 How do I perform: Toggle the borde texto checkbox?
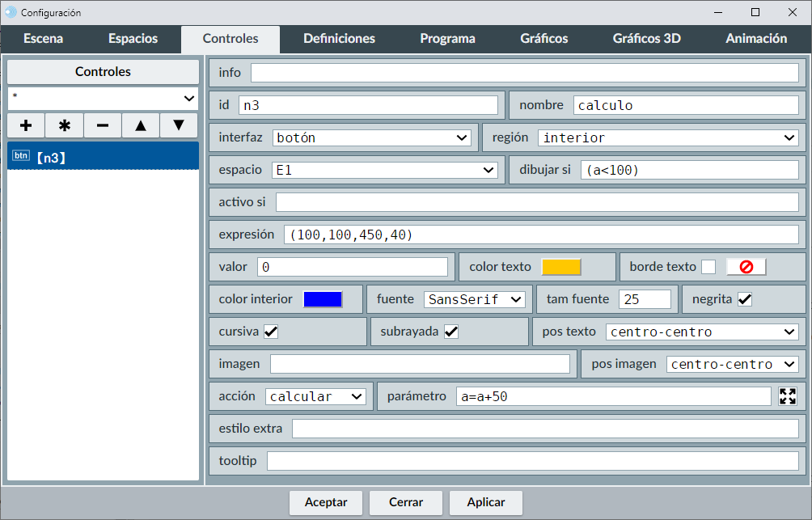[x=708, y=267]
